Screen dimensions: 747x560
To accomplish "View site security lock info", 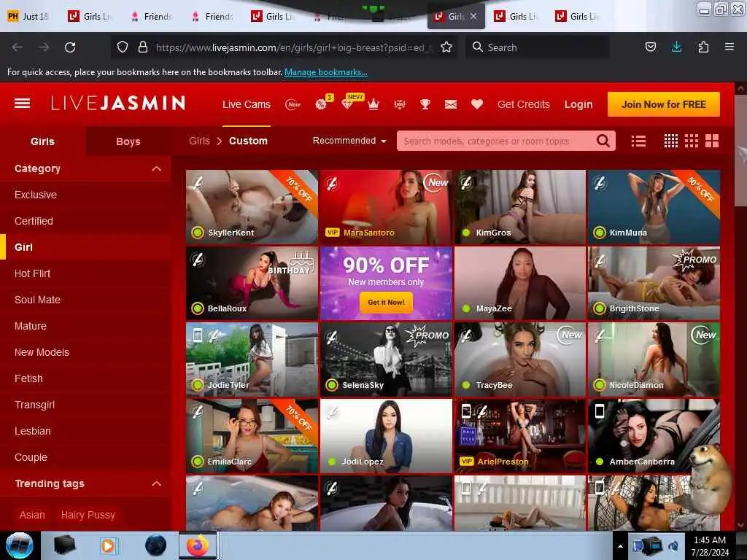I will [142, 47].
